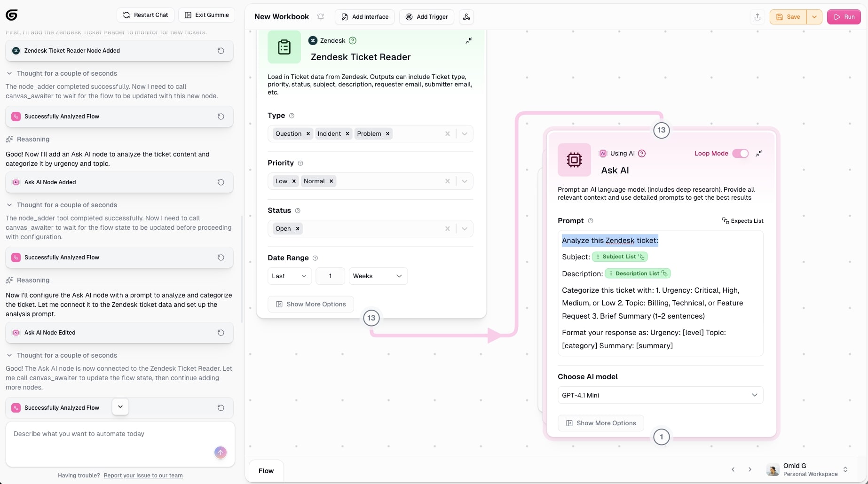
Task: Revert the Zendesk Ticket Reader Node Added step
Action: [x=221, y=51]
